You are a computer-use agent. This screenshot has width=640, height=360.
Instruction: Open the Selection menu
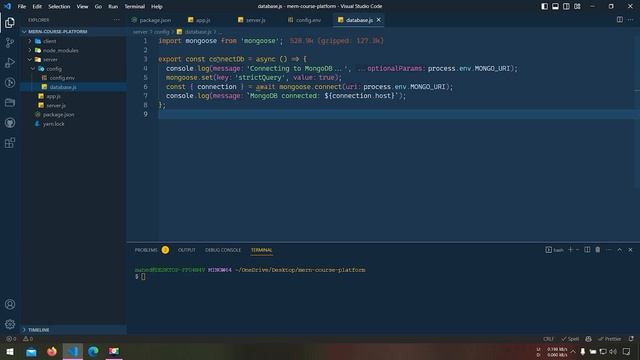59,6
